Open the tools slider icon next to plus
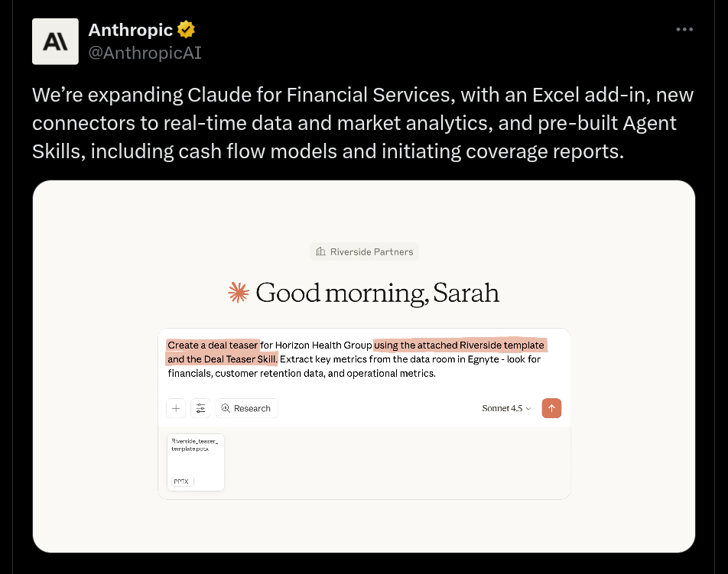The image size is (728, 574). [x=200, y=408]
